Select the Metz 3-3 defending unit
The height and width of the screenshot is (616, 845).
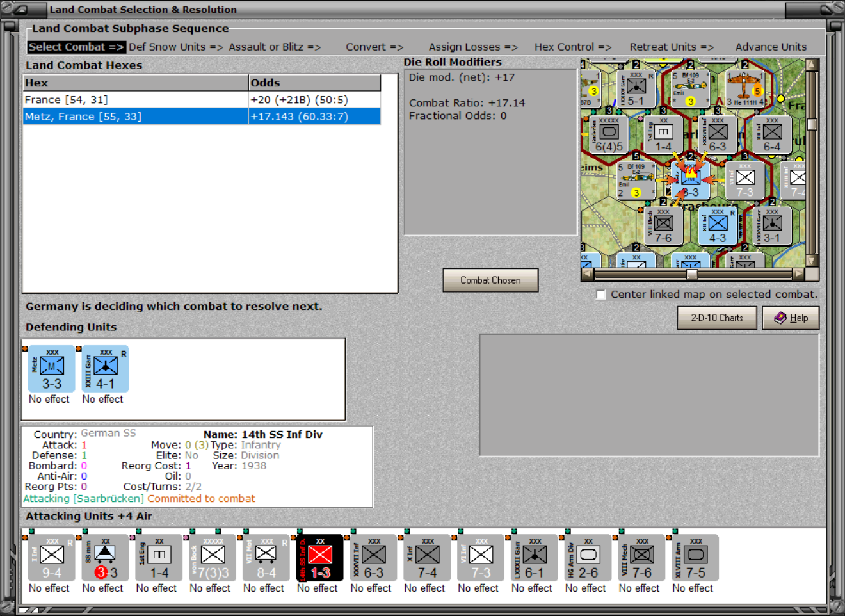[x=52, y=369]
